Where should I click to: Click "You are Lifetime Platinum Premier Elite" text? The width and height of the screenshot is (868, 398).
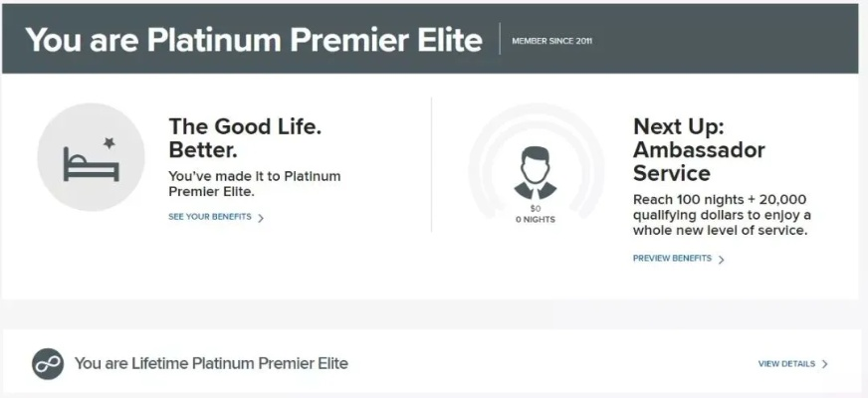click(x=211, y=364)
